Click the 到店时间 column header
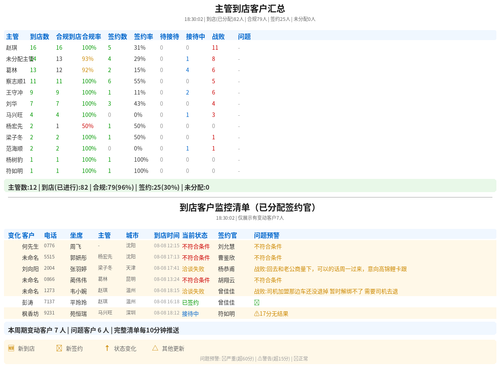The image size is (500, 381). [167, 235]
